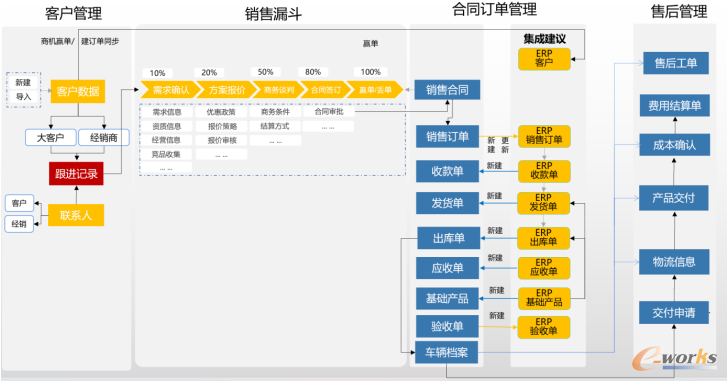Click the 车辆档案 box

[x=446, y=353]
